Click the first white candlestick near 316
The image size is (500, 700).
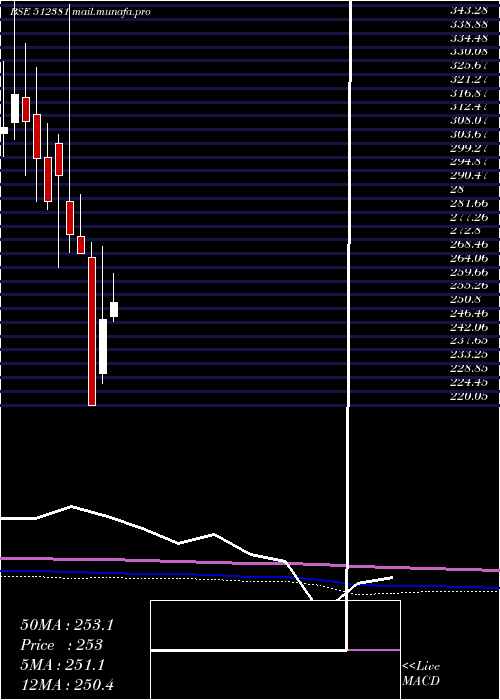click(15, 108)
